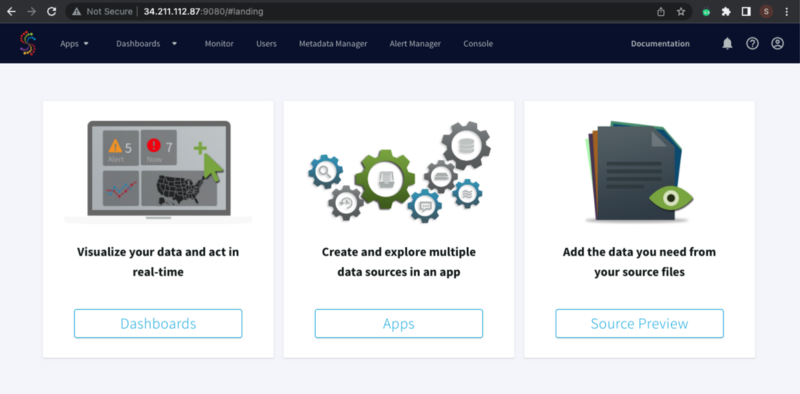Open Alert Manager in navigation bar
This screenshot has height=394, width=800.
(x=415, y=44)
